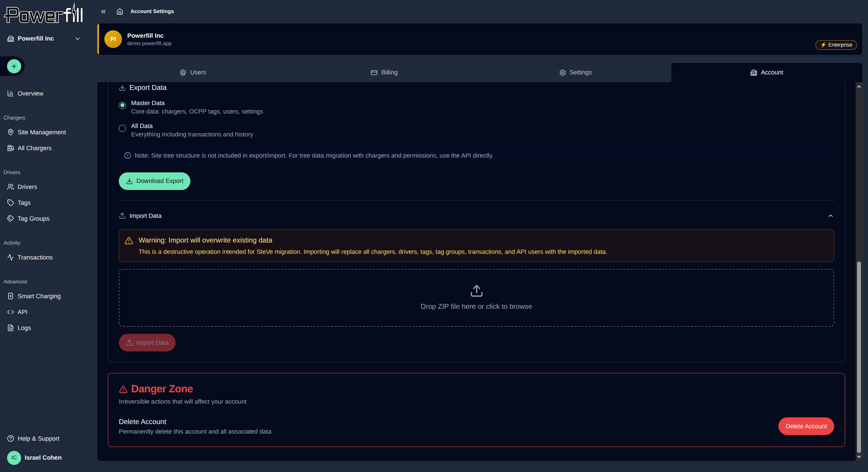Click the Drivers people icon
868x472 pixels.
(11, 187)
